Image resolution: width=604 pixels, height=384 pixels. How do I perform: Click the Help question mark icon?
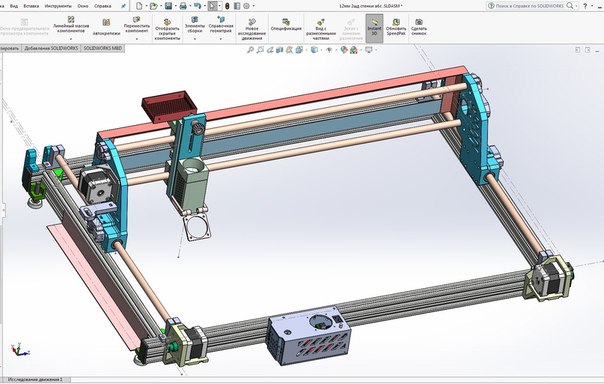pyautogui.click(x=585, y=6)
